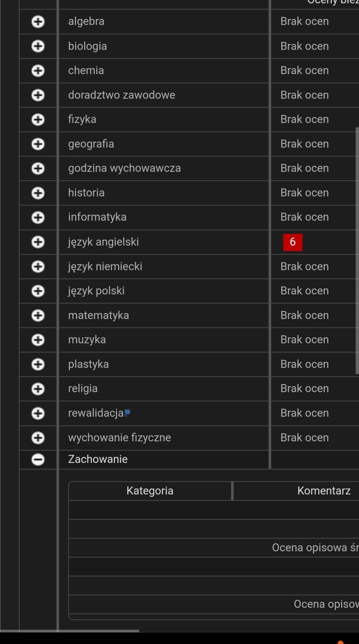Screen dimensions: 359x644
Task: Click the plus icon next to język angielski
Action: click(x=38, y=242)
